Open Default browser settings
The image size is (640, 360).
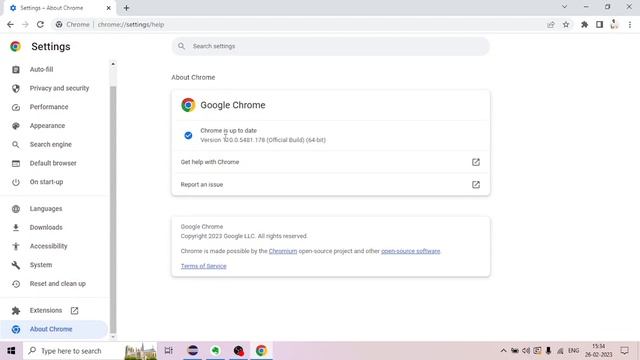click(x=53, y=163)
